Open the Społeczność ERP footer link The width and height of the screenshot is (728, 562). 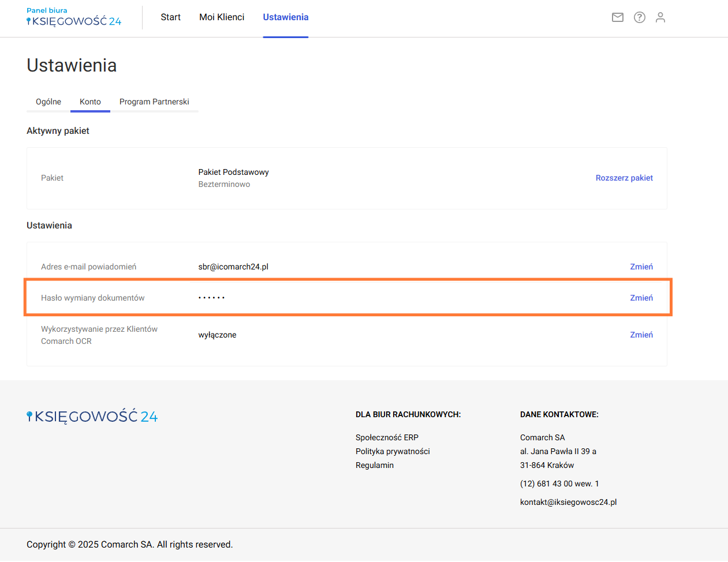(x=387, y=437)
